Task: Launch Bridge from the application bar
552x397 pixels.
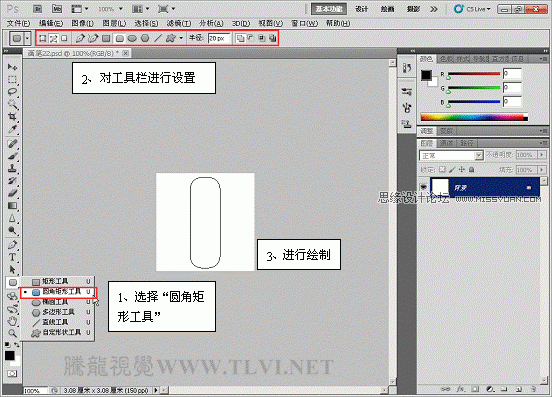Action: click(x=38, y=9)
